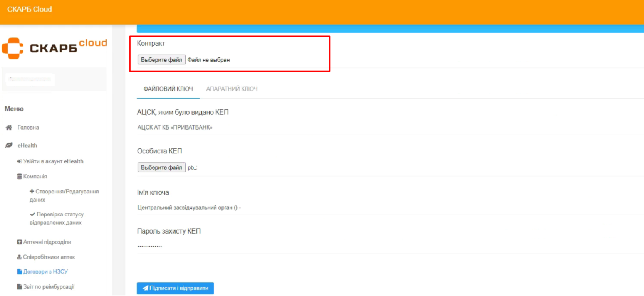Click the СКАРБ cloud logo
The width and height of the screenshot is (644, 296).
tap(54, 48)
